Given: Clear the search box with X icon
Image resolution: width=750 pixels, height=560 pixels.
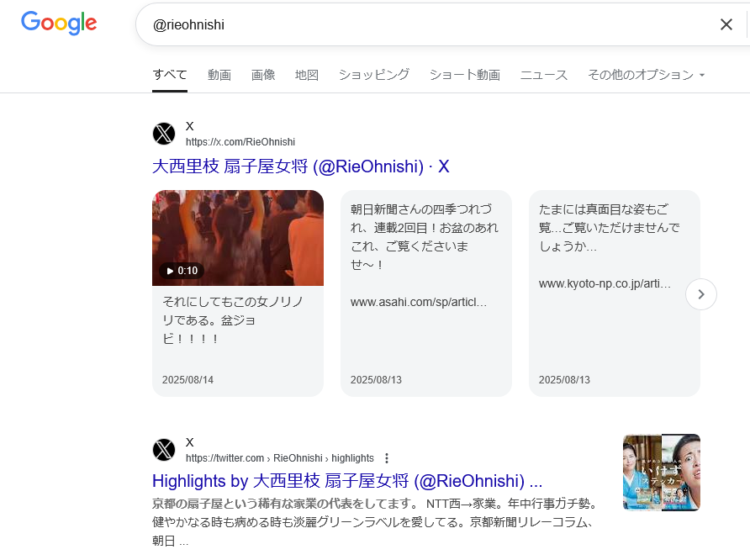Looking at the screenshot, I should [726, 24].
